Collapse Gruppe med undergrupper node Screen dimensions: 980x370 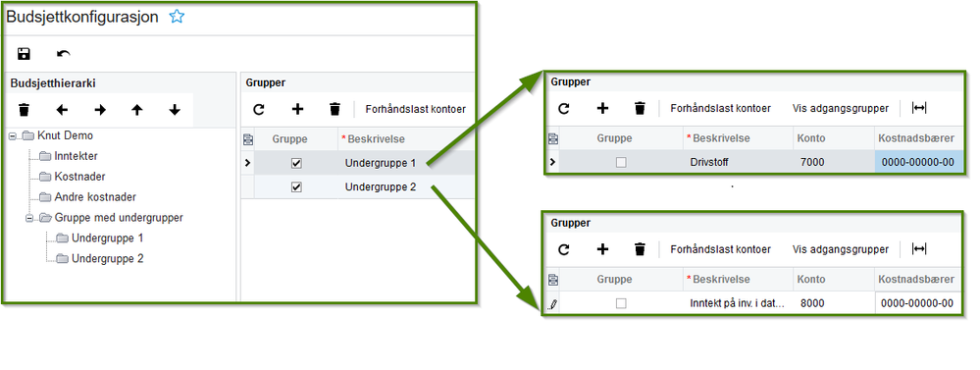point(29,218)
